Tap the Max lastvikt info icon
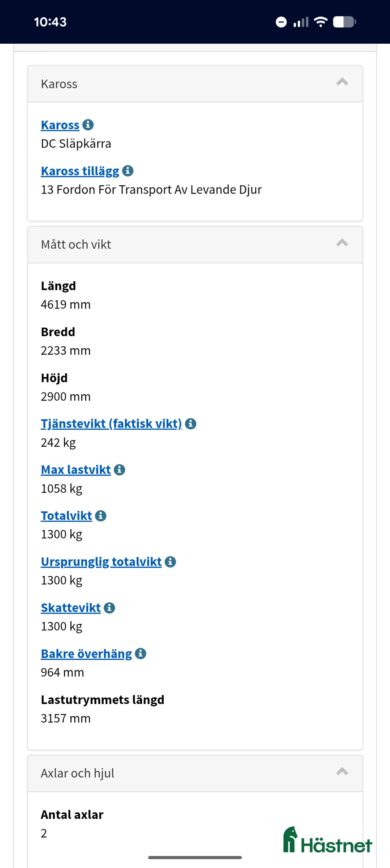Viewport: 390px width, 868px height. (119, 470)
